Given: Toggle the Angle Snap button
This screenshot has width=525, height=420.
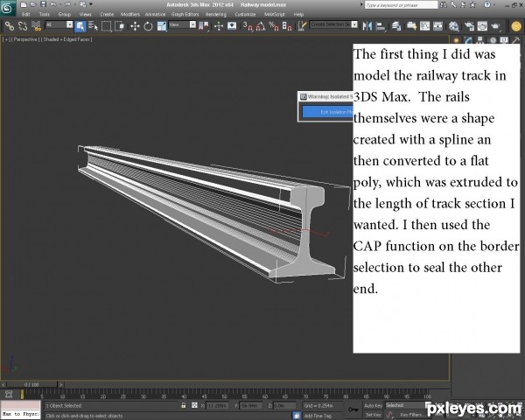Looking at the screenshot, I should point(261,26).
